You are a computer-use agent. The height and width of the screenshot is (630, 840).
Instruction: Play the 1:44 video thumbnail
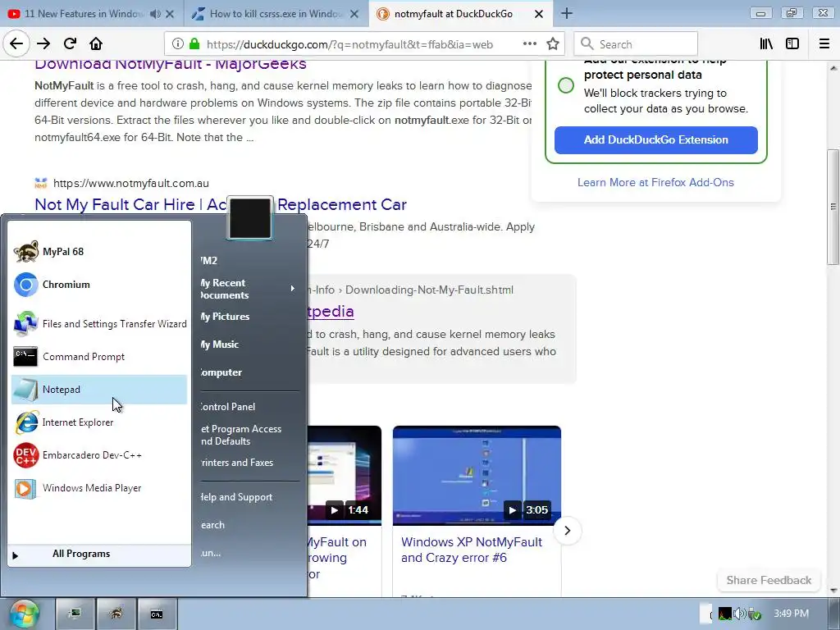pyautogui.click(x=344, y=475)
